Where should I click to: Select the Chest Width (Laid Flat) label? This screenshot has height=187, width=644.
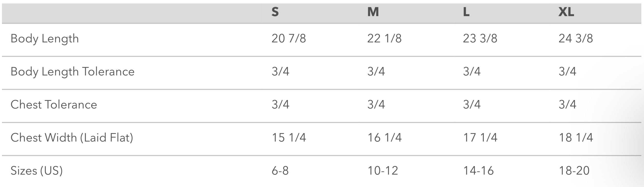(x=72, y=138)
